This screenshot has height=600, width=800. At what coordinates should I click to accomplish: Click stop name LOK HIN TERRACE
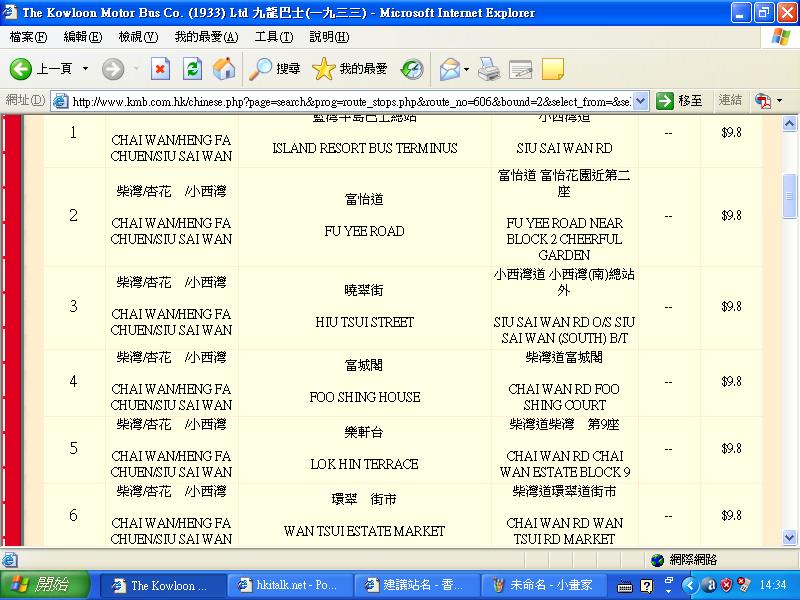click(x=364, y=464)
